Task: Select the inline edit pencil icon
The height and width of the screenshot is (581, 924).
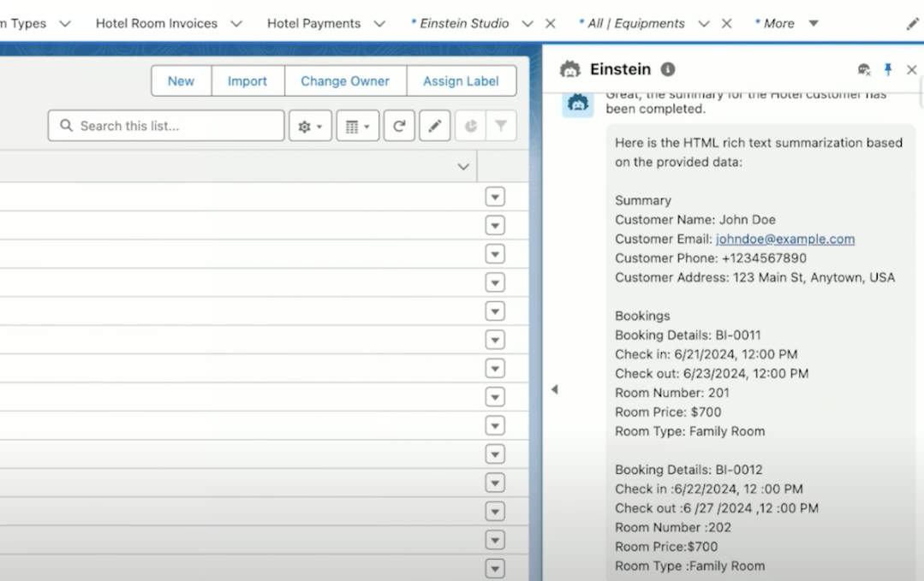Action: coord(434,125)
